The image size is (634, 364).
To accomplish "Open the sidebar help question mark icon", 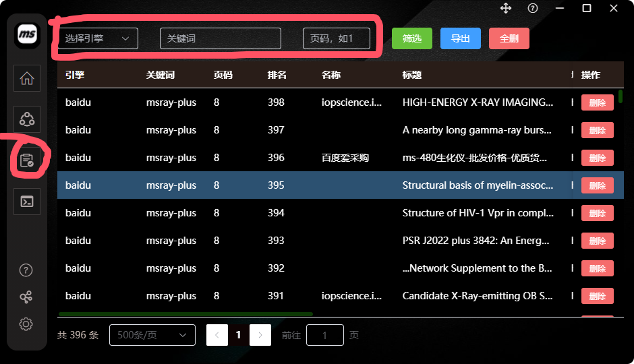I will point(26,270).
